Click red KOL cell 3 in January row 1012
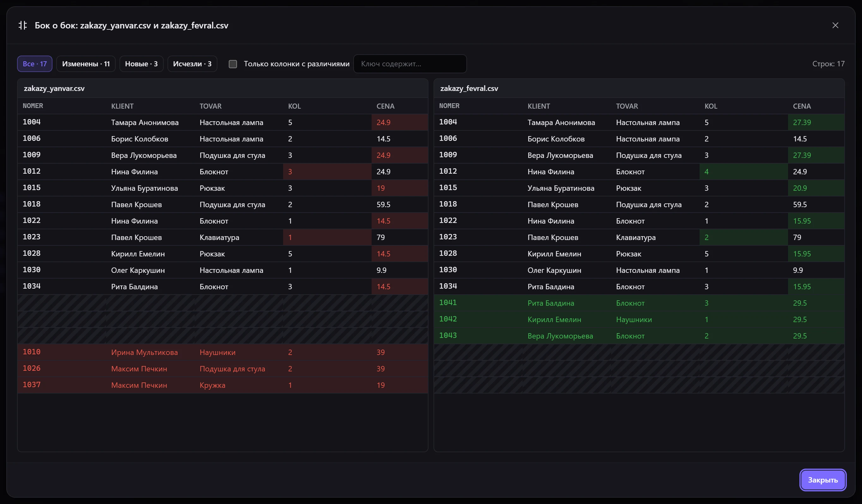The image size is (862, 504). pyautogui.click(x=327, y=172)
